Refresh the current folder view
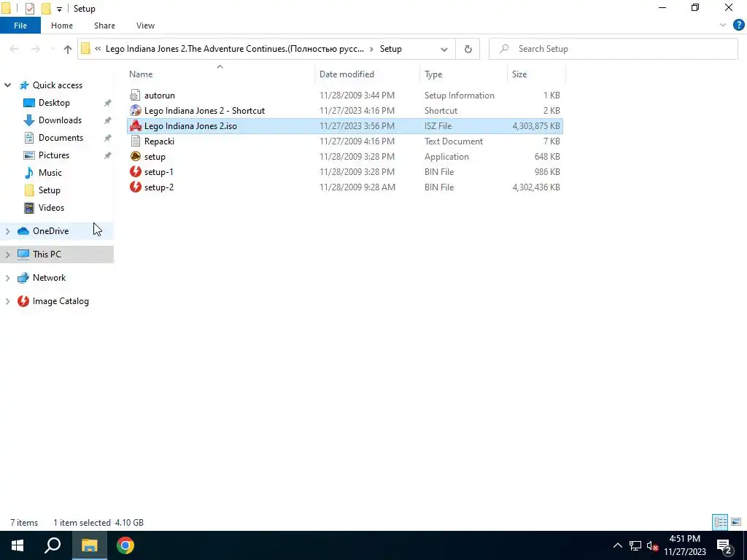This screenshot has width=747, height=560. 468,49
